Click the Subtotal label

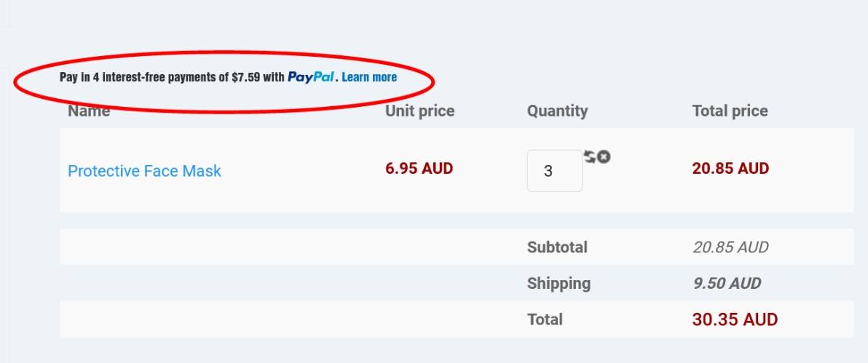pyautogui.click(x=557, y=247)
